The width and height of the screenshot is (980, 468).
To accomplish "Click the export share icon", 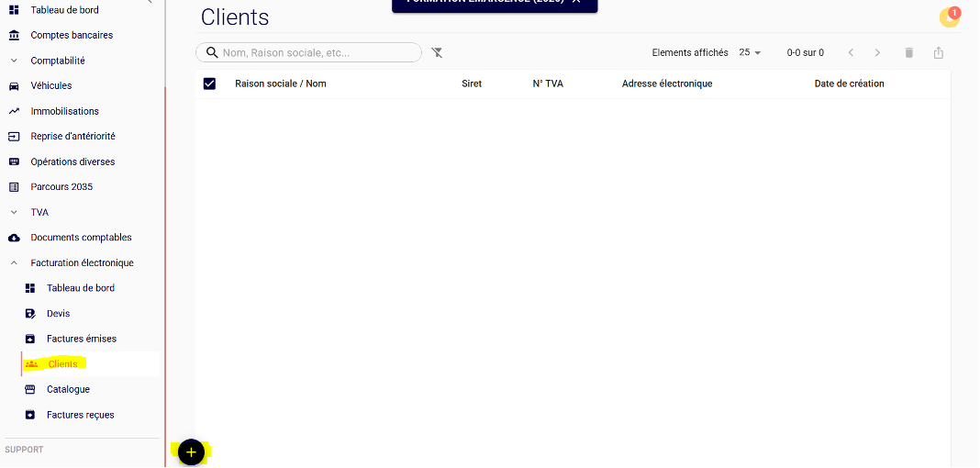I will (938, 53).
